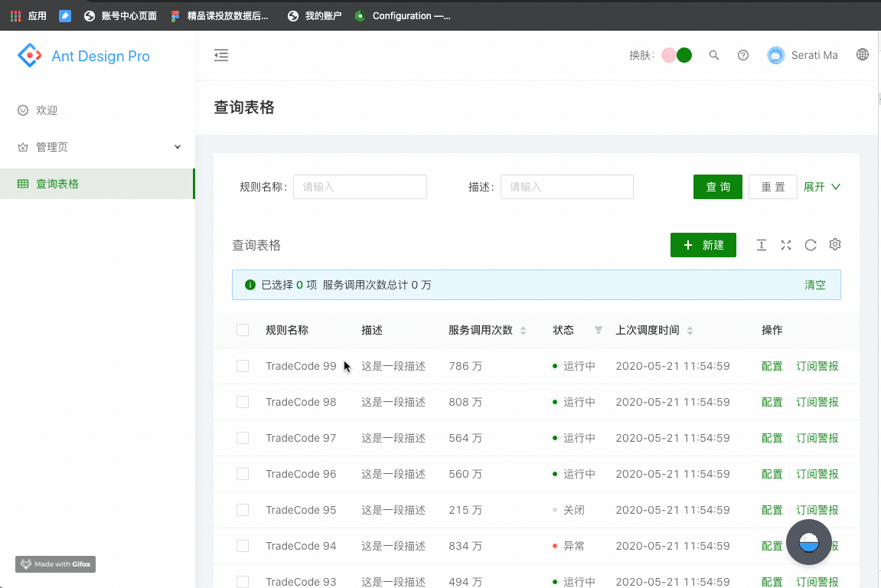Open language switcher globe icon
This screenshot has height=588, width=881.
[x=863, y=54]
